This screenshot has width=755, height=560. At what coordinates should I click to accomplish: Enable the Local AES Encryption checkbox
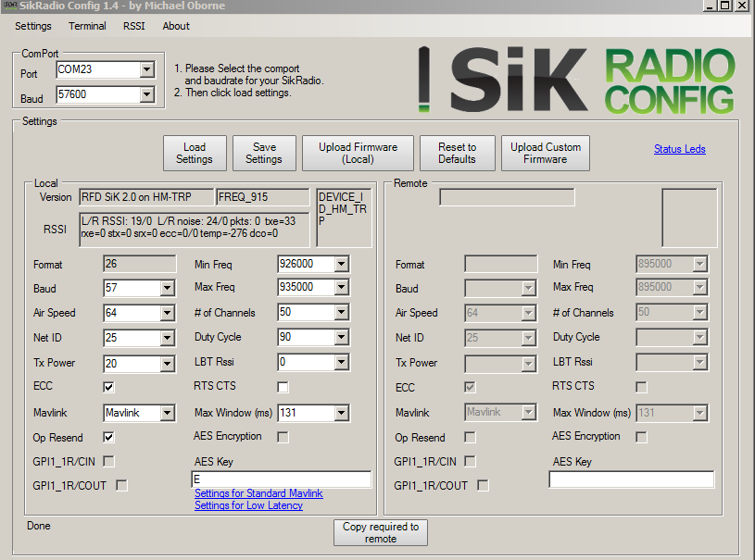[283, 437]
